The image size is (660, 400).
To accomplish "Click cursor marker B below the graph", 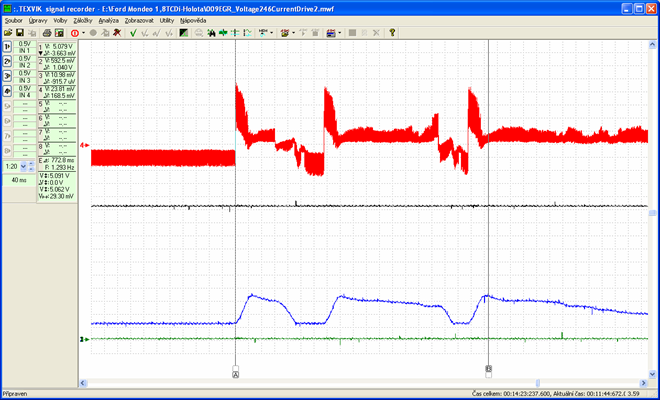I will (488, 369).
